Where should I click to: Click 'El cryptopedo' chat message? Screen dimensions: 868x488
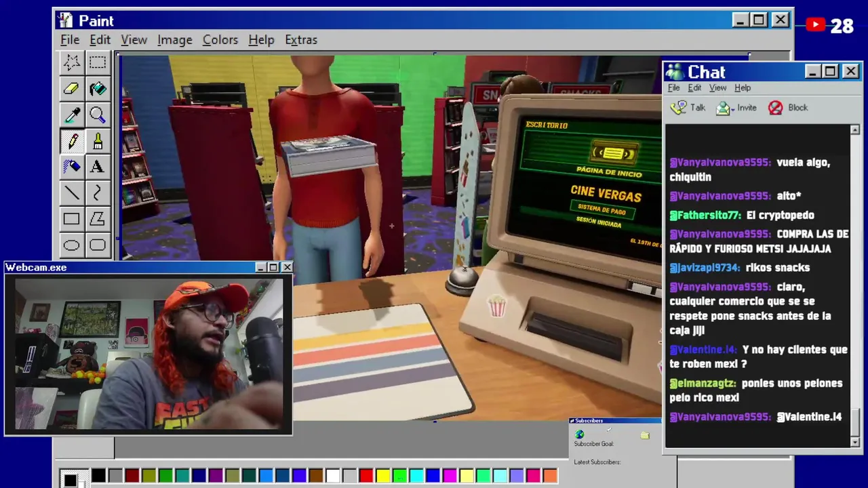tap(780, 215)
